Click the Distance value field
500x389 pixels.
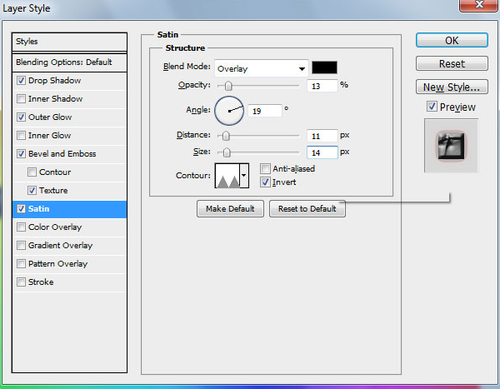322,136
